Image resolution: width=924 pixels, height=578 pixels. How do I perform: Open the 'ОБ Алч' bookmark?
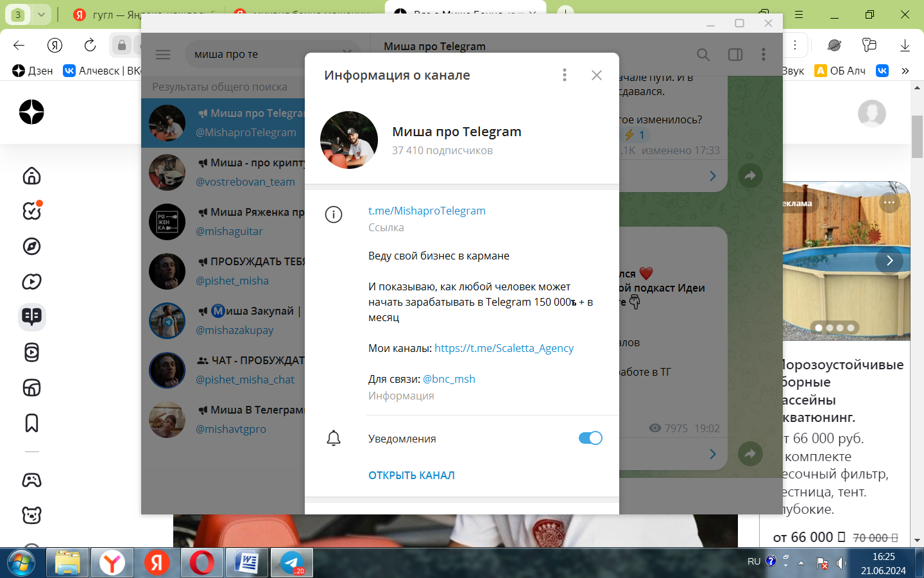pyautogui.click(x=840, y=71)
